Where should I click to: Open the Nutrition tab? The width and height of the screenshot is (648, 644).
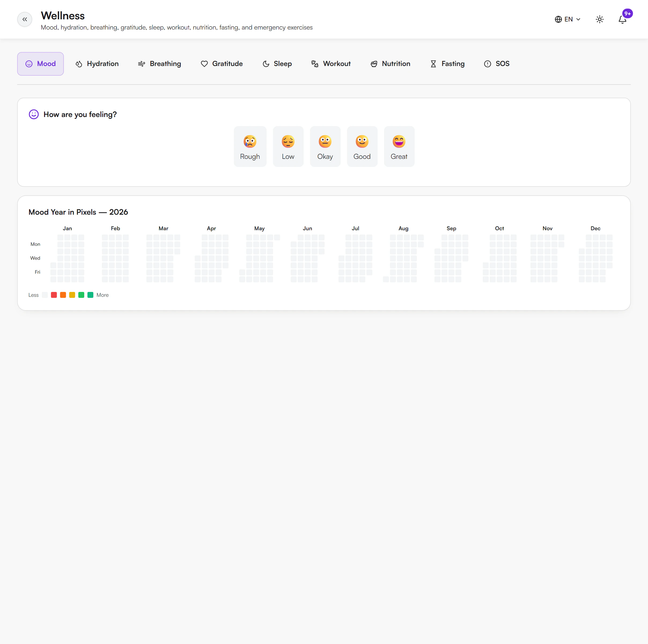coord(391,64)
